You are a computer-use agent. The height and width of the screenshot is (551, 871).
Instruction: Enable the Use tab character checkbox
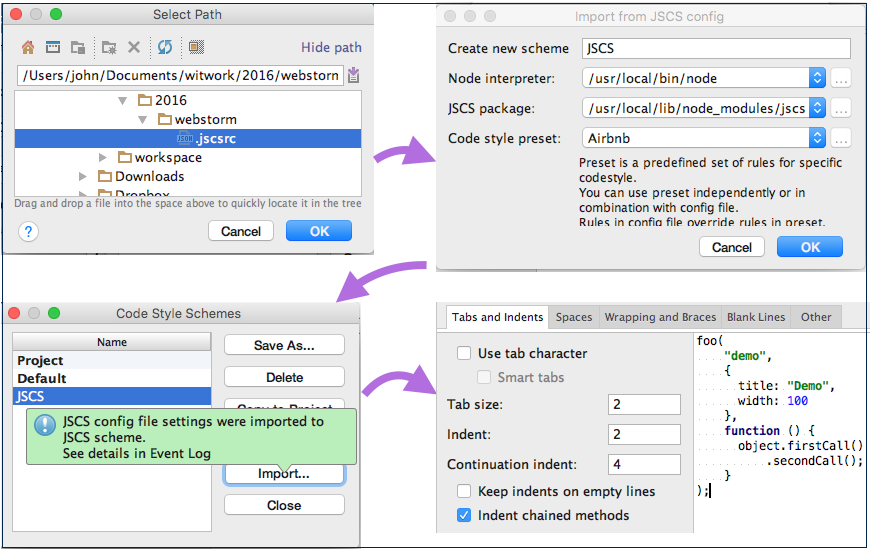pyautogui.click(x=464, y=353)
